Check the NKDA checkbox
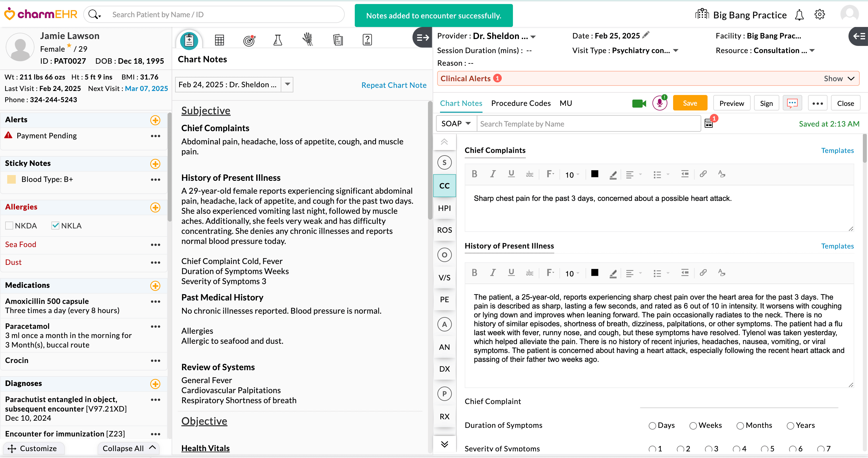 click(9, 226)
